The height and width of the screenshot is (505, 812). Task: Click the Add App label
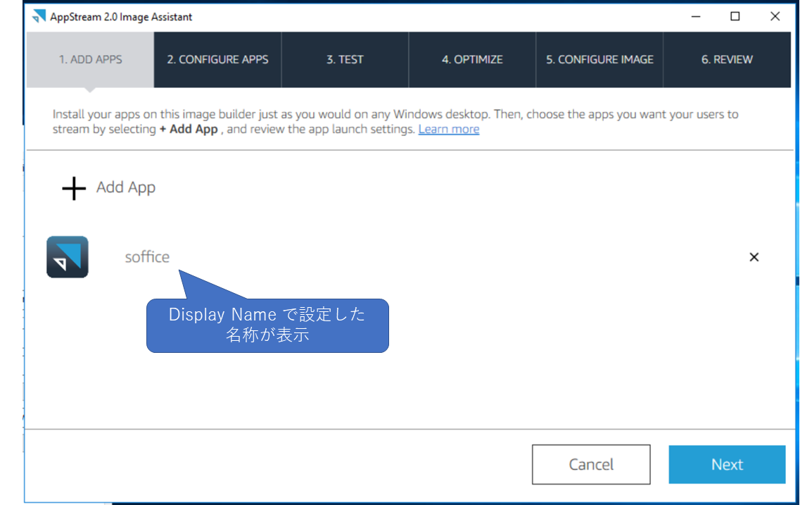click(x=126, y=187)
